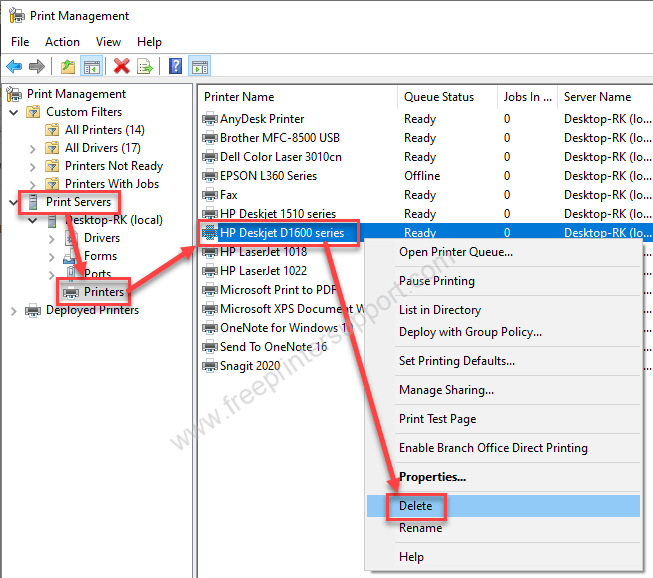Click the Back arrow toolbar icon
Viewport: 653px width, 578px height.
tap(14, 66)
